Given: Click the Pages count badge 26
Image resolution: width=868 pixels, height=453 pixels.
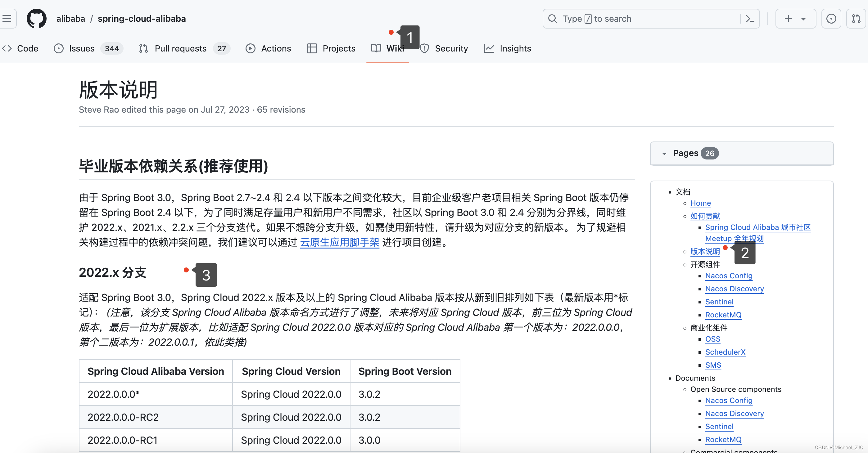Looking at the screenshot, I should [x=710, y=154].
